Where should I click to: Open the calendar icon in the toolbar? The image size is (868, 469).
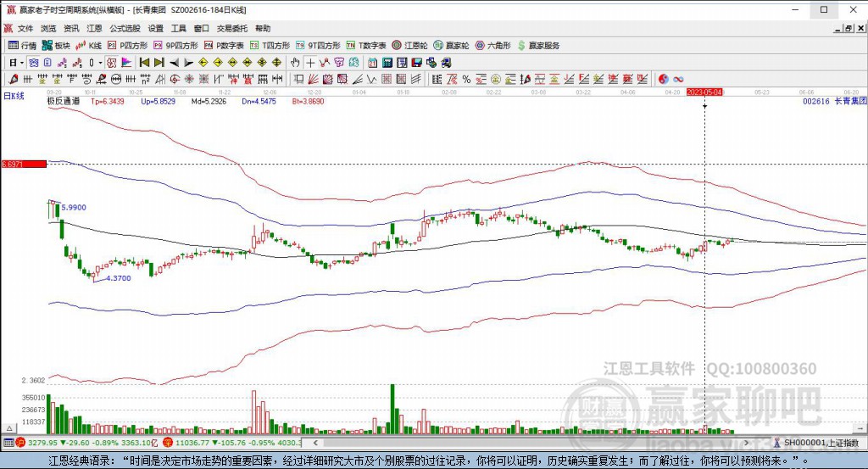click(x=373, y=63)
